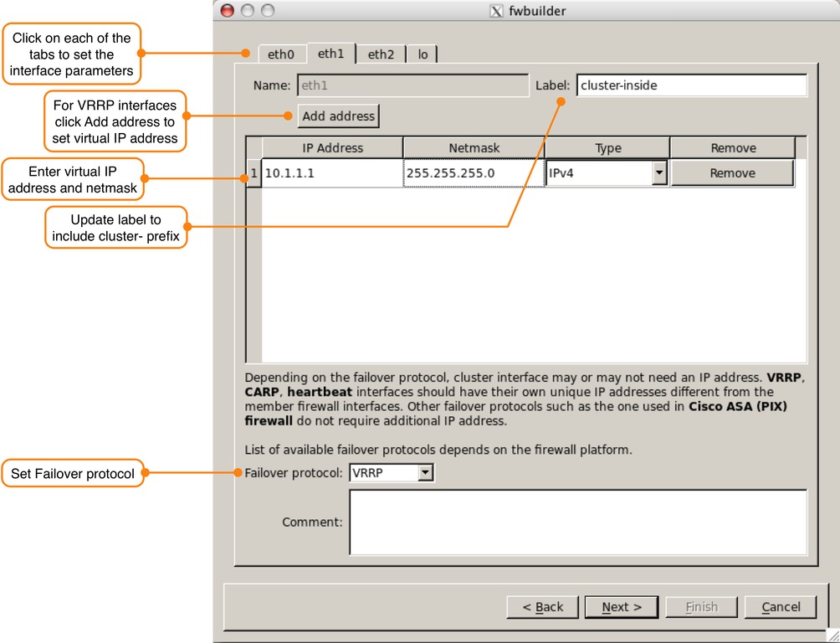
Task: Select the eth1 interface tab
Action: point(330,54)
